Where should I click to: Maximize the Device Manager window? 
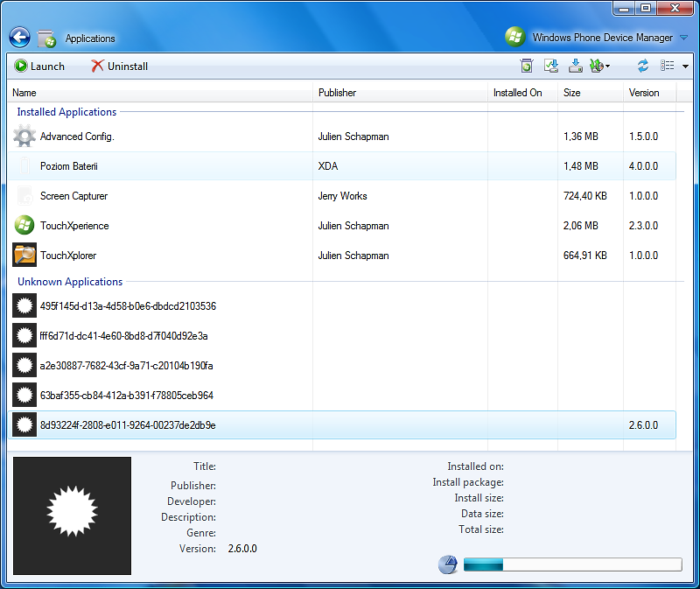[646, 8]
